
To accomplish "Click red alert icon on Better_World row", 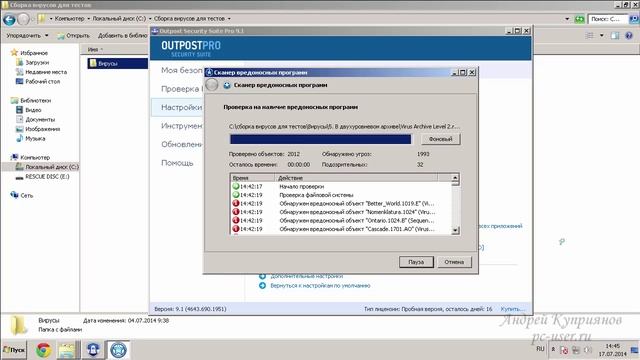I will [x=236, y=204].
